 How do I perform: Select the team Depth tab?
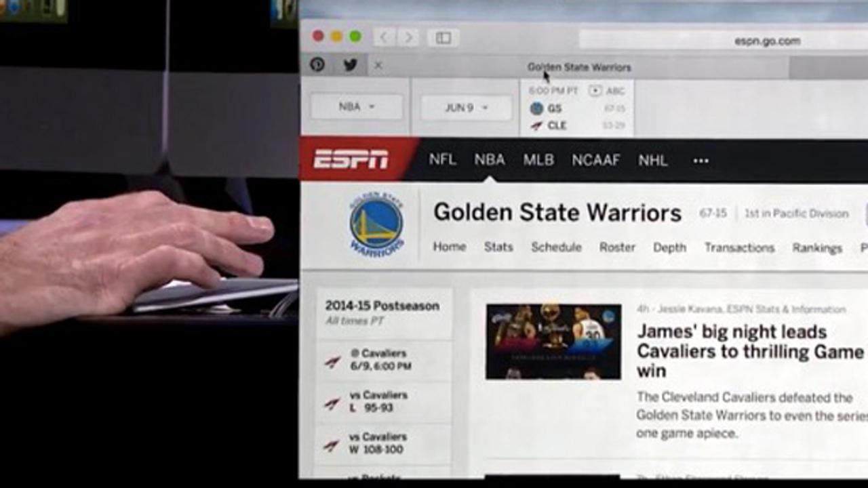tap(670, 247)
